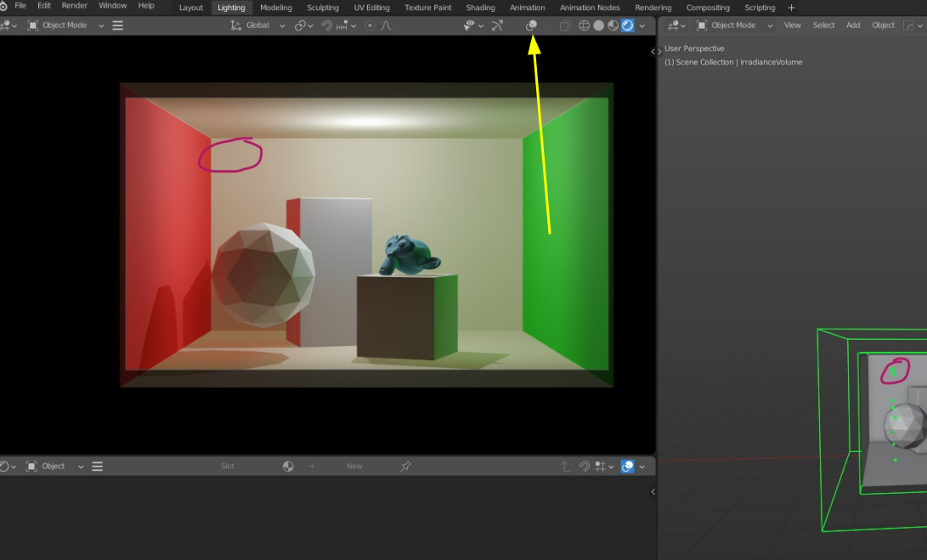
Task: Switch to the Animation workspace tab
Action: (x=528, y=8)
